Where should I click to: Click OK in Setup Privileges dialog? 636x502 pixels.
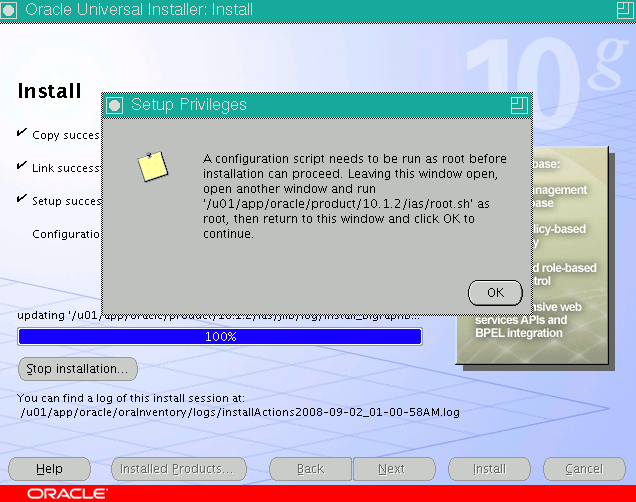tap(495, 293)
